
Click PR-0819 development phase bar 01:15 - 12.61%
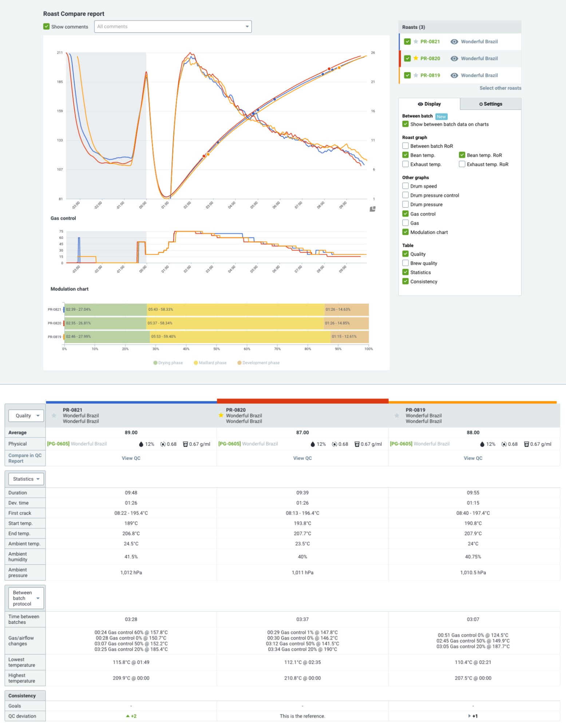pyautogui.click(x=349, y=337)
